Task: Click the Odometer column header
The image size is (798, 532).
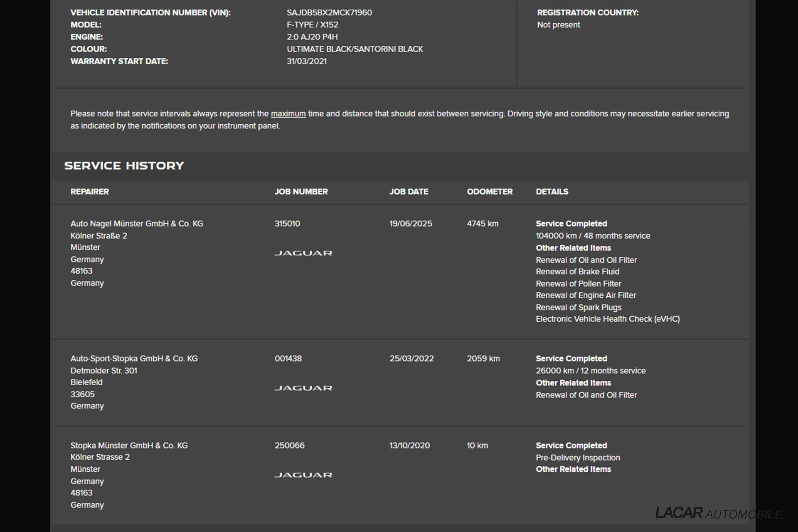Action: click(x=490, y=192)
